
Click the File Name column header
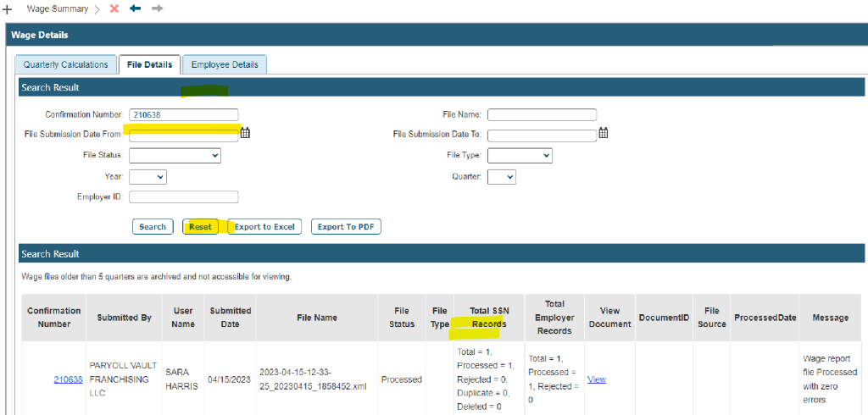[317, 318]
